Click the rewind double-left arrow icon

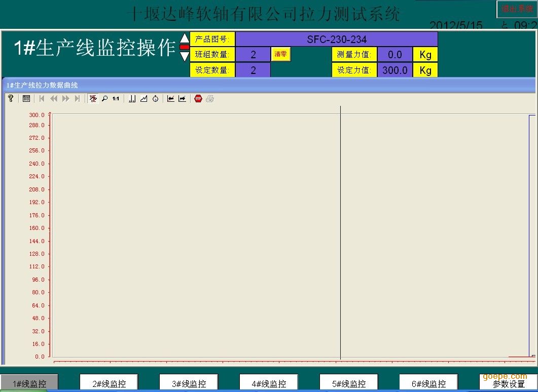pos(54,99)
